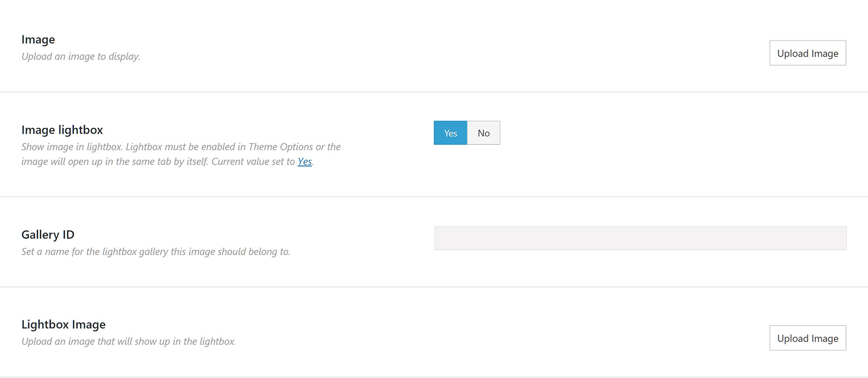Click Upload Image button for Image option
The width and height of the screenshot is (868, 378).
807,53
